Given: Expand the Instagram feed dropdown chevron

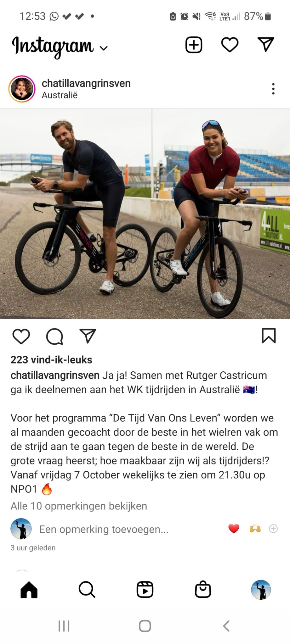Looking at the screenshot, I should click(x=104, y=48).
